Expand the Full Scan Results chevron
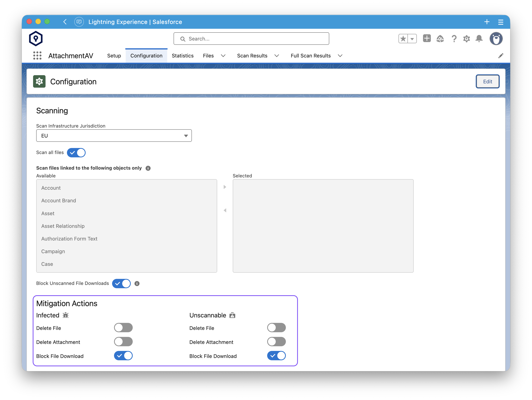Viewport: 532px width, 400px height. (340, 56)
